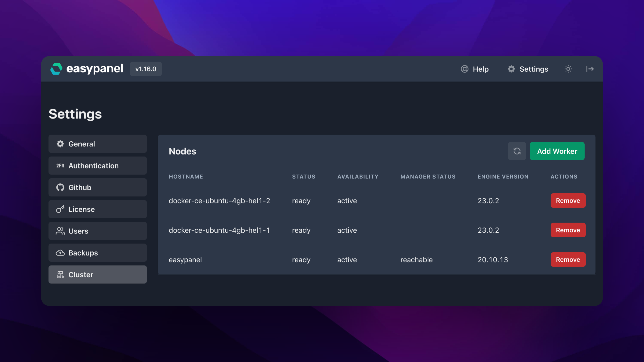Open Help from the top bar
This screenshot has width=644, height=362.
[475, 69]
